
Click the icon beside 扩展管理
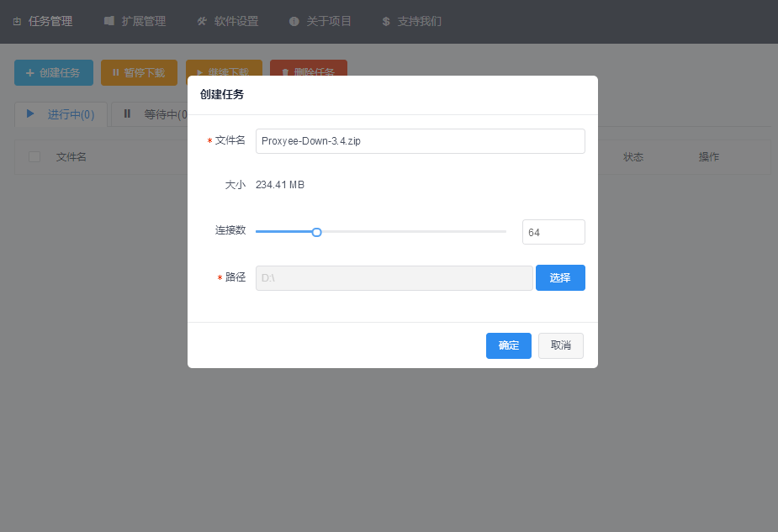pos(109,21)
